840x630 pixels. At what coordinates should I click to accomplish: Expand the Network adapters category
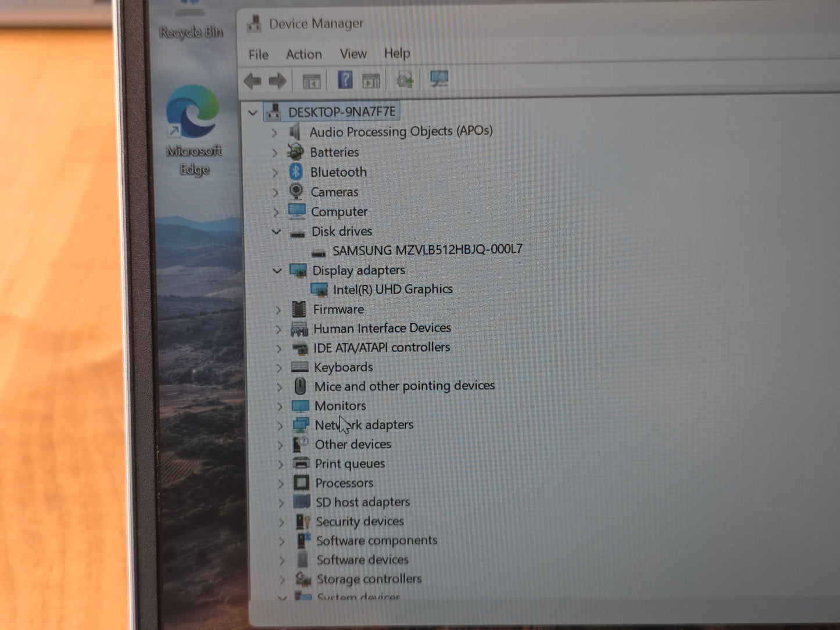pos(280,425)
